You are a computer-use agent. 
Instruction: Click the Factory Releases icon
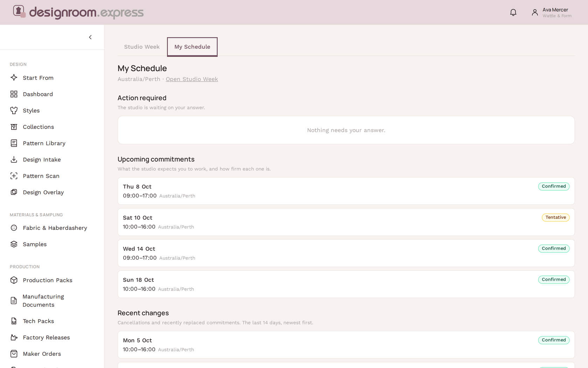coord(14,338)
